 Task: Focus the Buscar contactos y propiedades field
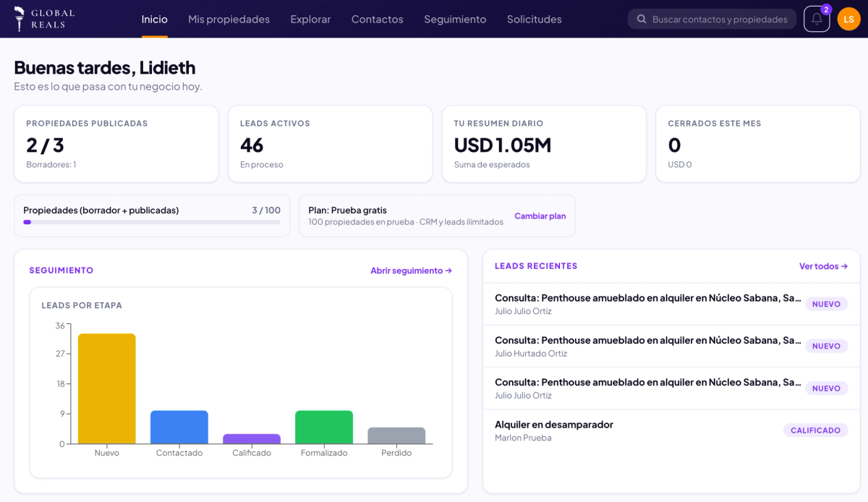[712, 20]
